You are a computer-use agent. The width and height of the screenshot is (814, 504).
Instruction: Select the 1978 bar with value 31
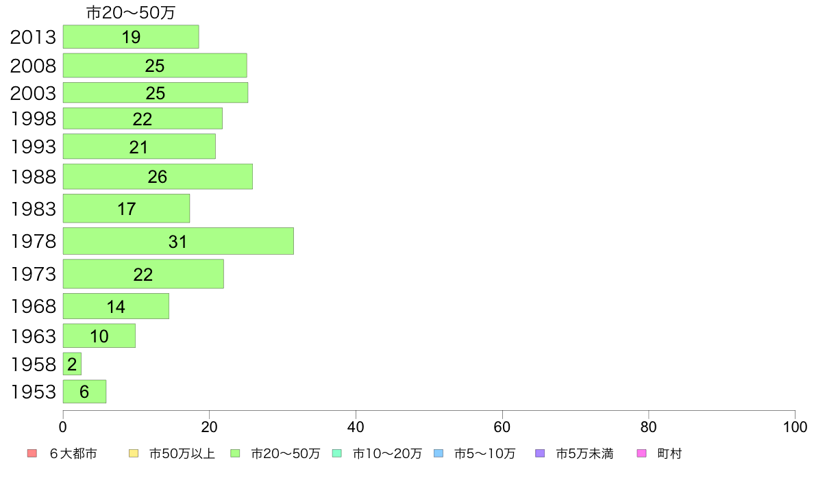[x=178, y=241]
